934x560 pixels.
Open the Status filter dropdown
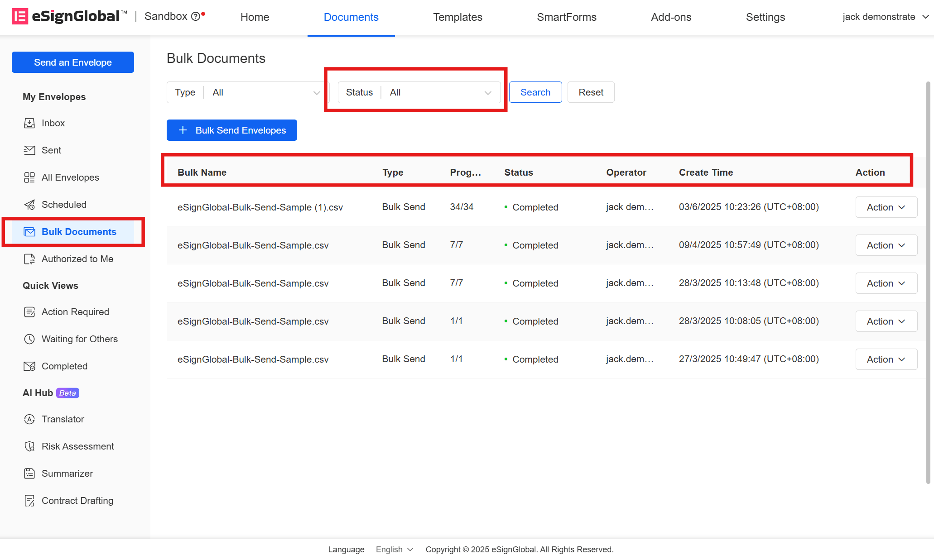(x=419, y=92)
